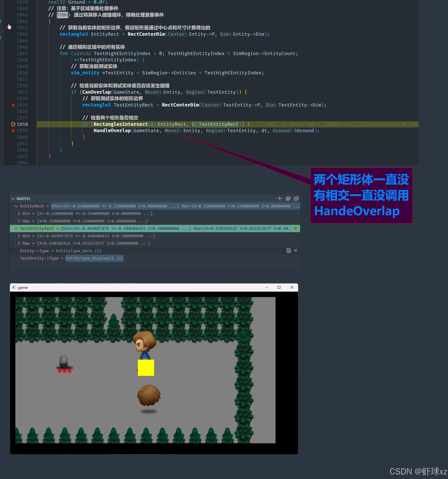Fold the for-loop at line 1048
This screenshot has height=479, width=448.
point(33,60)
